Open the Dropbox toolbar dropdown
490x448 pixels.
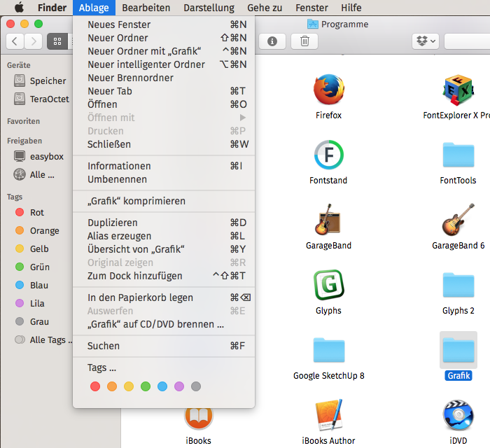pos(426,41)
